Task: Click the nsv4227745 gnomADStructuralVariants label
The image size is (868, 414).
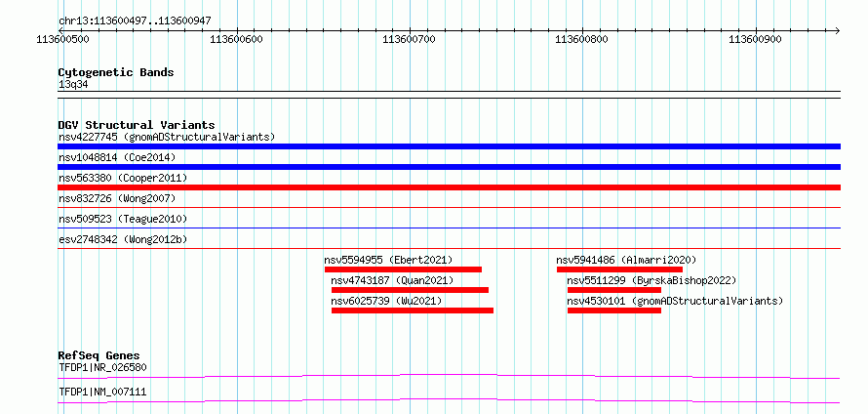Action: 167,137
